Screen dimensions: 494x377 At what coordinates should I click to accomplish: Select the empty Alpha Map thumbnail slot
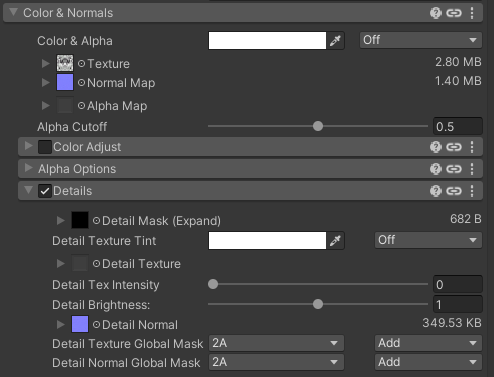tap(65, 105)
